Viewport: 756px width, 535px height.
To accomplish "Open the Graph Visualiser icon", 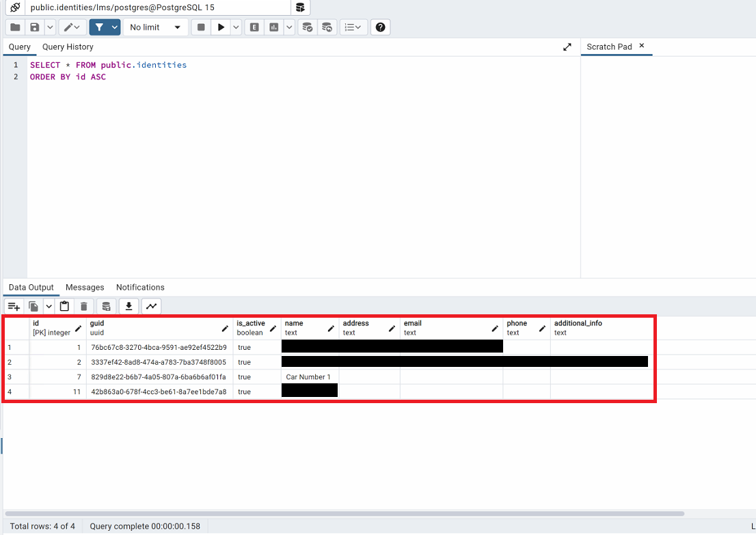I will (151, 306).
